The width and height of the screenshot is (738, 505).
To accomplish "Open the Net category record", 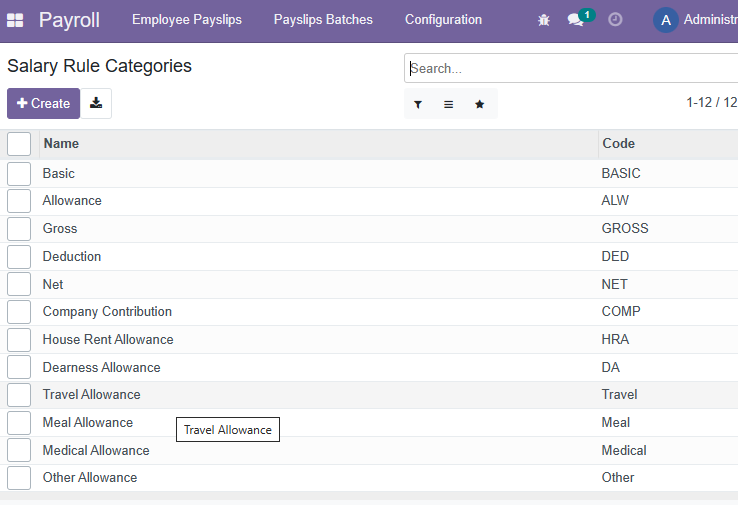I will click(x=53, y=284).
